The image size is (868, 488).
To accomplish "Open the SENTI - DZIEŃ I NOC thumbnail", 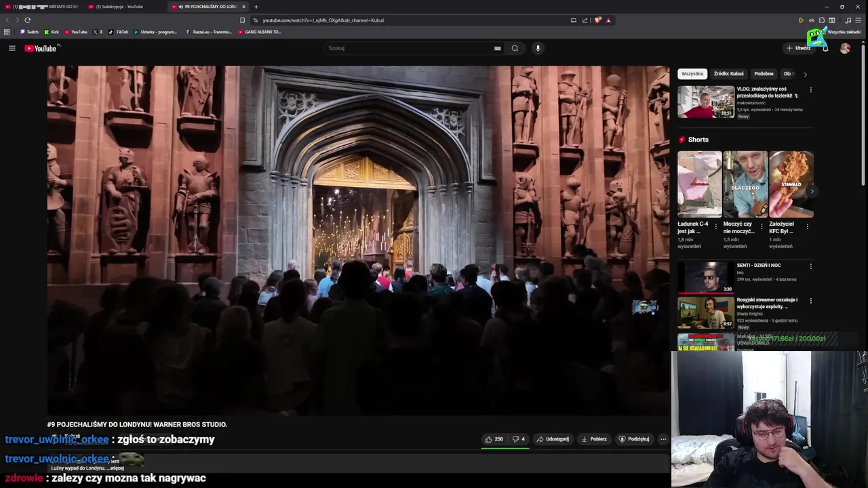I will coord(706,278).
